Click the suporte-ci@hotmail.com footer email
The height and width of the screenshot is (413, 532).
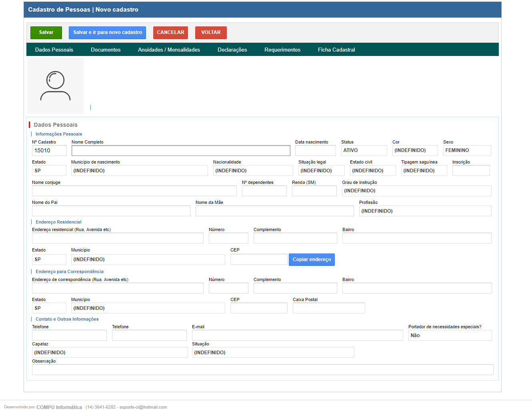tap(143, 407)
